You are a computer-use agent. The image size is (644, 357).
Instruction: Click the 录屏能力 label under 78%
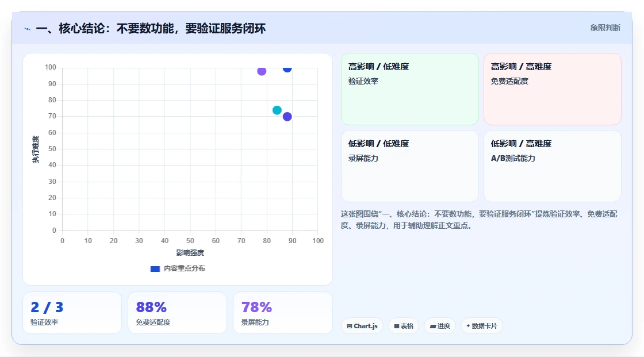click(x=255, y=323)
